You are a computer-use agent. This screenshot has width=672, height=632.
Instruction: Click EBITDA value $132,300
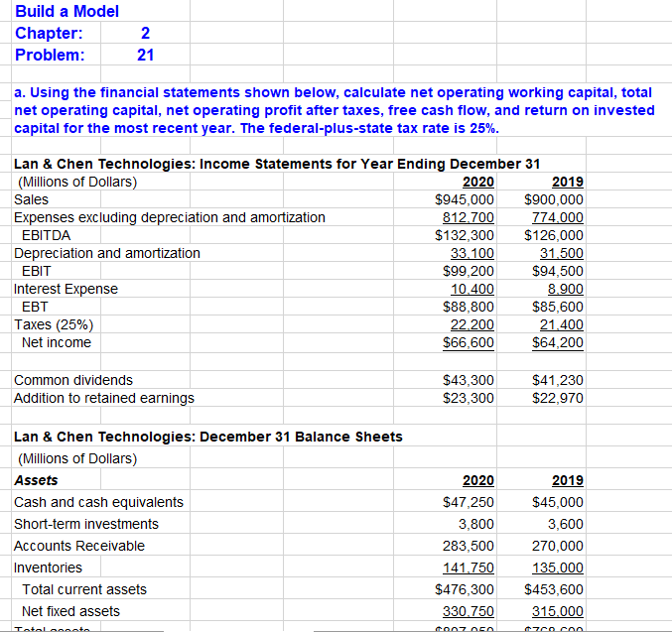click(465, 235)
